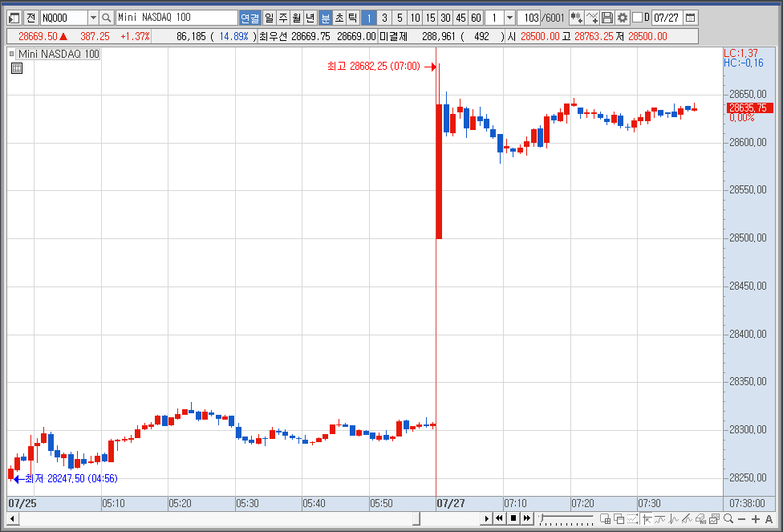
Task: Open the candlestick chart type icon
Action: pyautogui.click(x=576, y=18)
